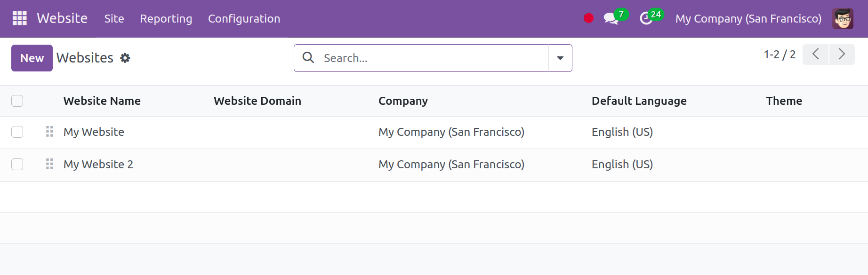Click the drag handle for My Website
868x275 pixels.
tap(49, 132)
